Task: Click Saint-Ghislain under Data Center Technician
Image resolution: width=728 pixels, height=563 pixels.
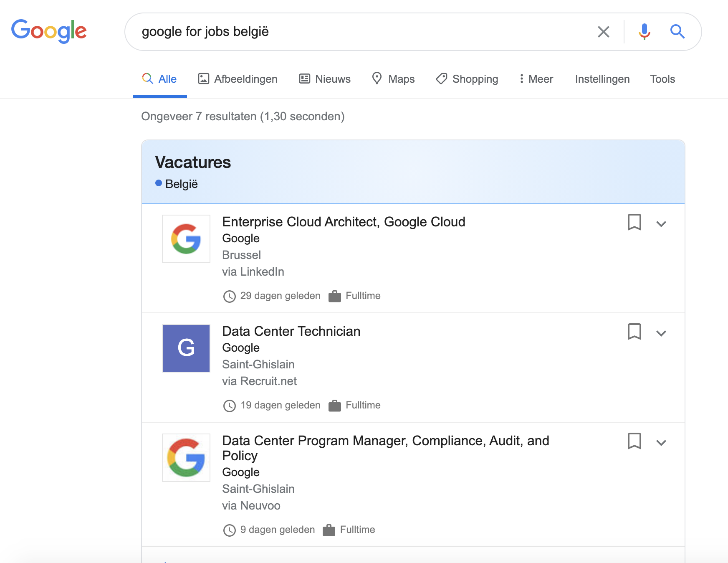Action: [x=258, y=364]
